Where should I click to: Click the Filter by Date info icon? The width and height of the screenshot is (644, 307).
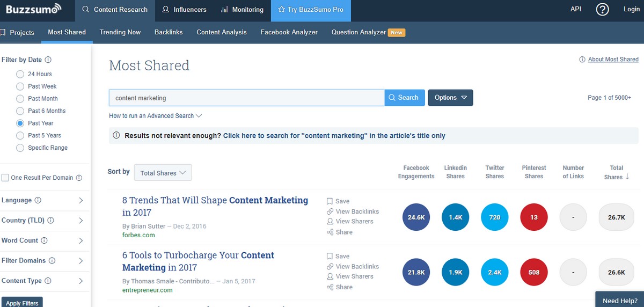click(x=48, y=60)
